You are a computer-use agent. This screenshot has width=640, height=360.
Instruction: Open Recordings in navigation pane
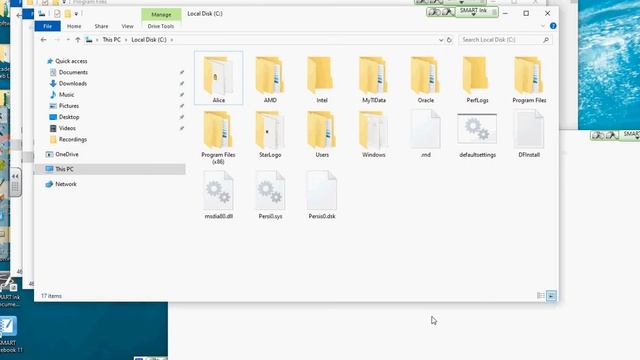tap(73, 140)
